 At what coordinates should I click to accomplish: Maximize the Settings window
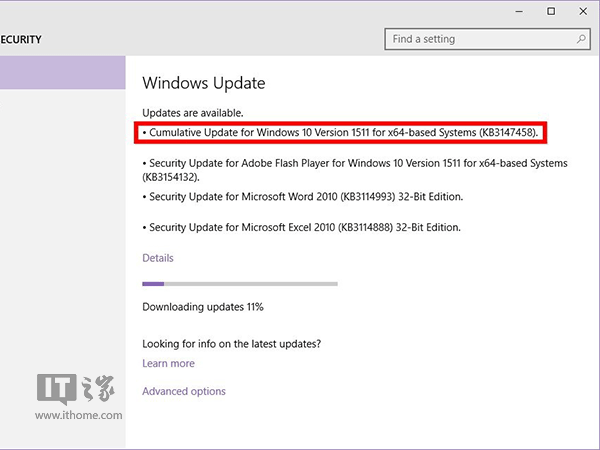point(551,11)
